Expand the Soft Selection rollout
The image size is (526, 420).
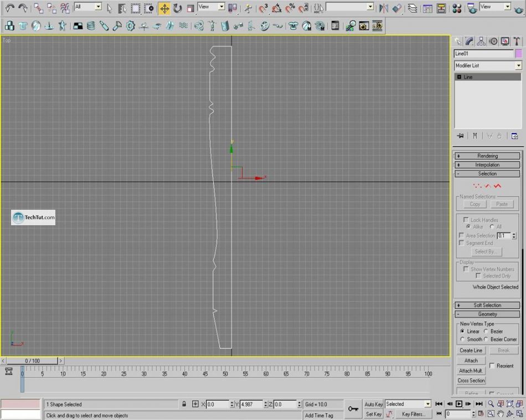(x=487, y=305)
